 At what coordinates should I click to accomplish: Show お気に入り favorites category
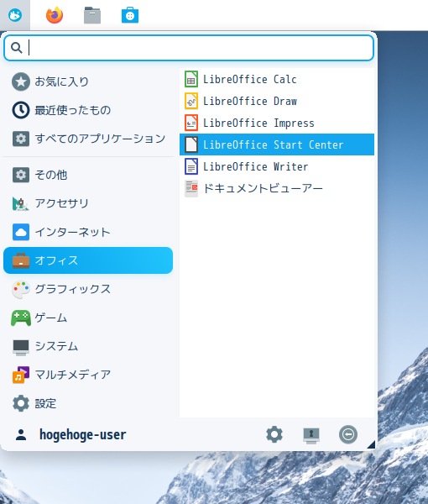88,81
